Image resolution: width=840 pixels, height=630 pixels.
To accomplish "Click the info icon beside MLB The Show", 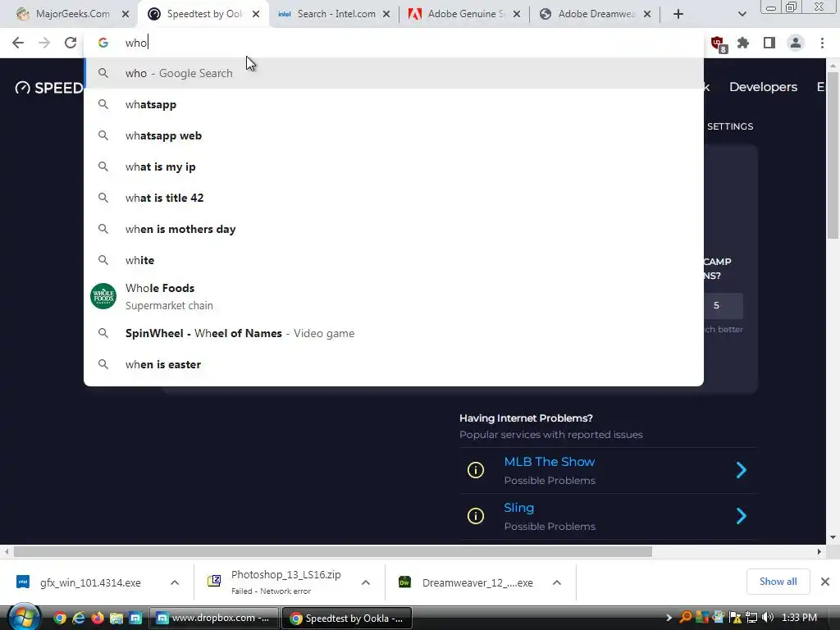I will (x=475, y=470).
